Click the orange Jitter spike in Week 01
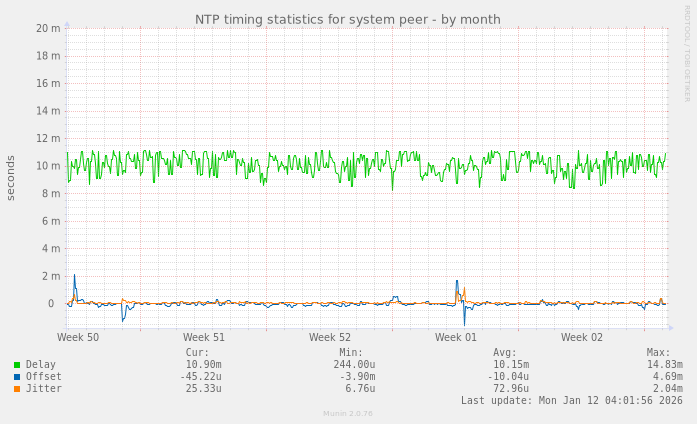Image resolution: width=697 pixels, height=424 pixels. (464, 295)
